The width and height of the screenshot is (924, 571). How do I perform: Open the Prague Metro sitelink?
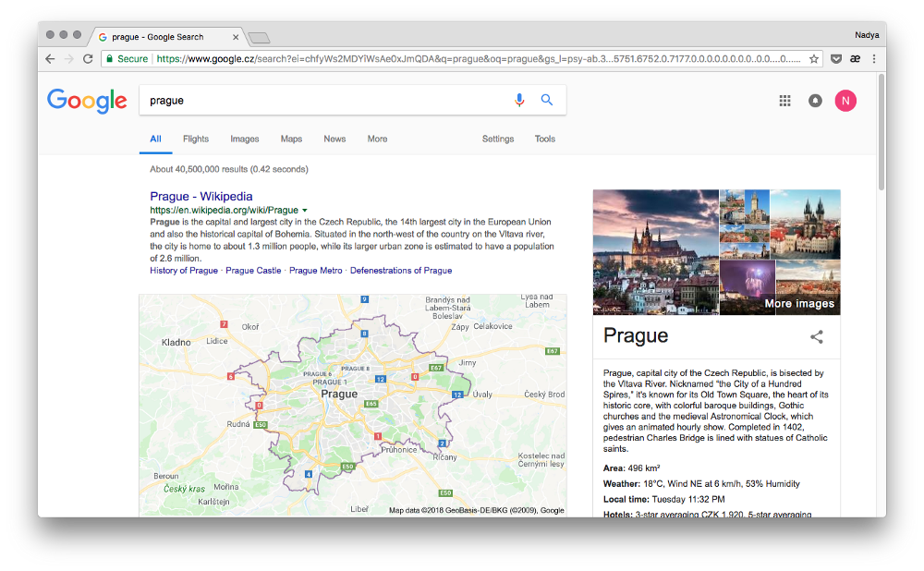315,271
